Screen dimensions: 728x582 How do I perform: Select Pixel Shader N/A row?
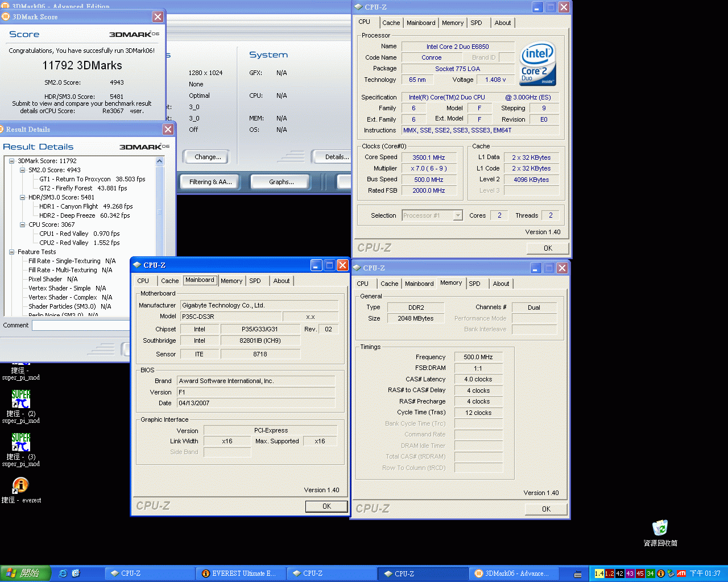(53, 279)
